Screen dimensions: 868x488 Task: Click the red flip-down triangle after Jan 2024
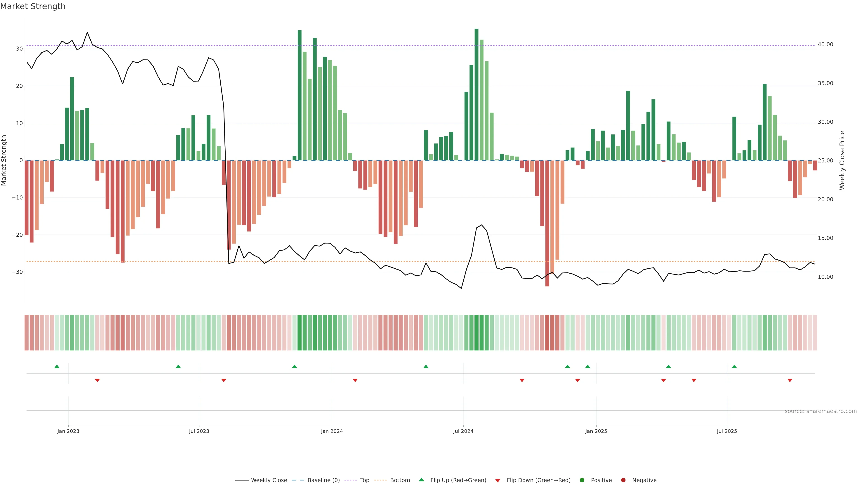point(355,380)
